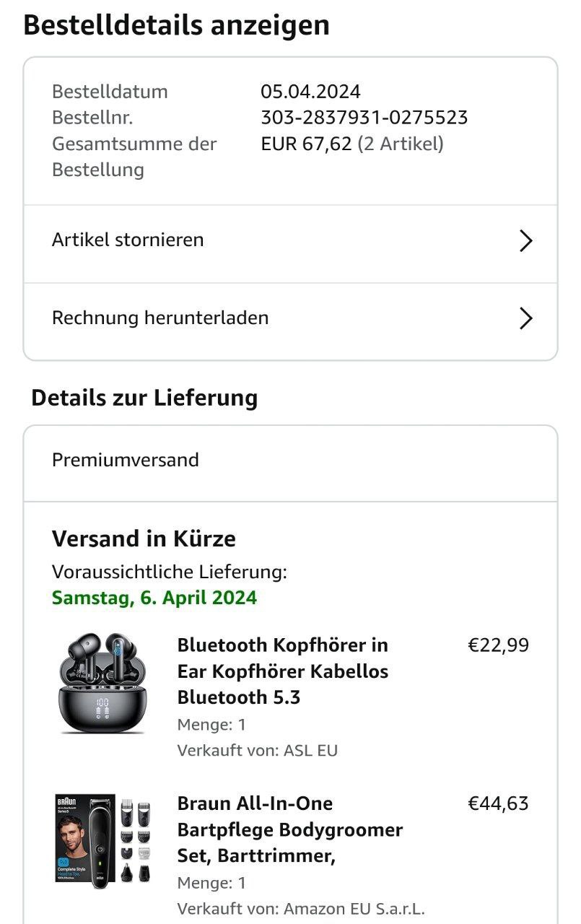Click the (2 Artikel) item count
581x924 pixels.
(401, 144)
